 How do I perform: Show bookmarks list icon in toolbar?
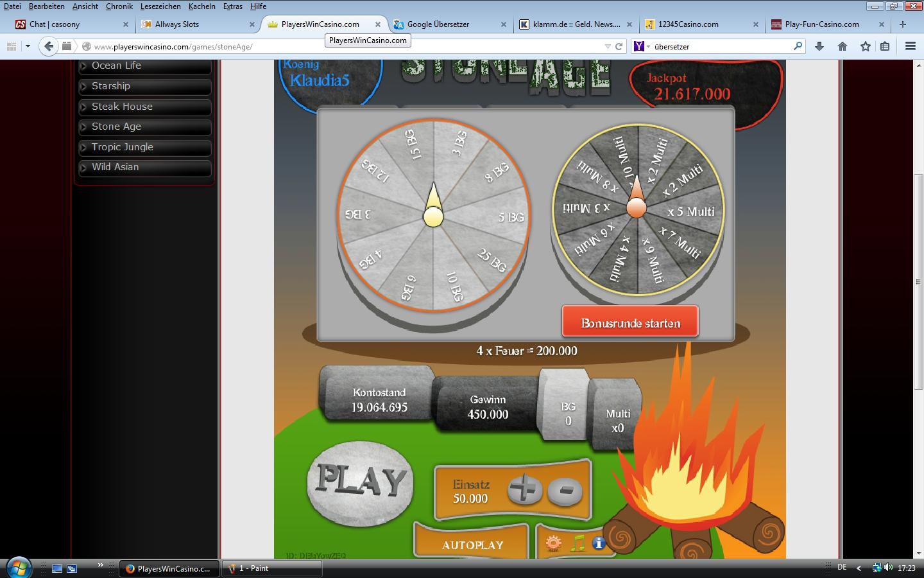(885, 46)
